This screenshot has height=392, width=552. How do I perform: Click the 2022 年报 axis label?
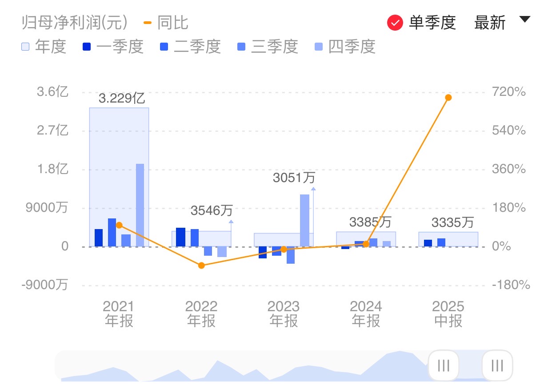pos(201,313)
